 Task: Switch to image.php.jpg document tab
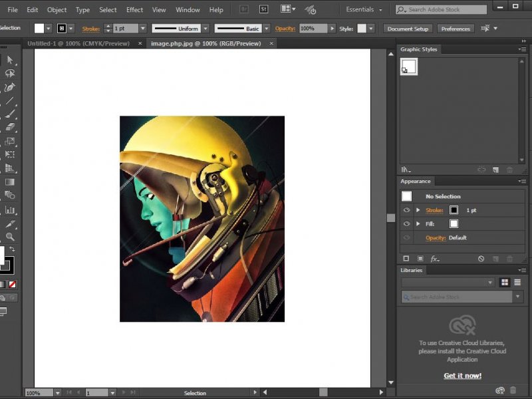[x=206, y=43]
